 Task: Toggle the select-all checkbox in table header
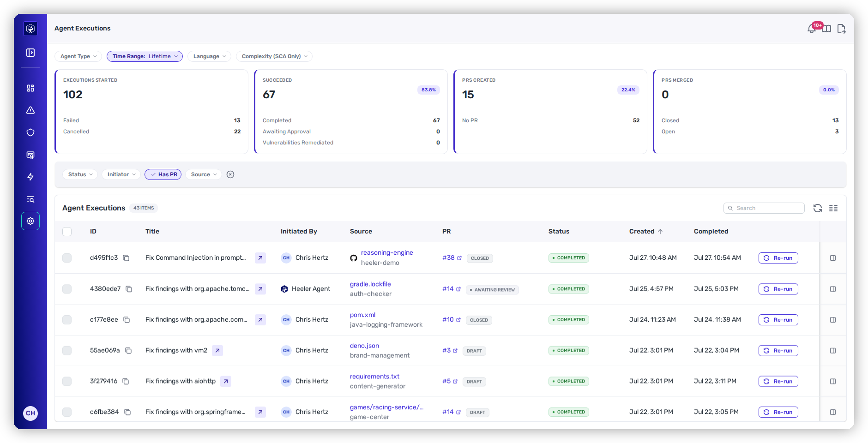pyautogui.click(x=67, y=232)
